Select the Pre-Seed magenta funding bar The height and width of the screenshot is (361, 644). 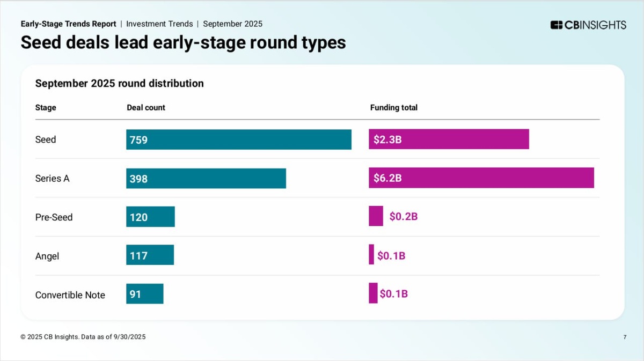click(376, 216)
